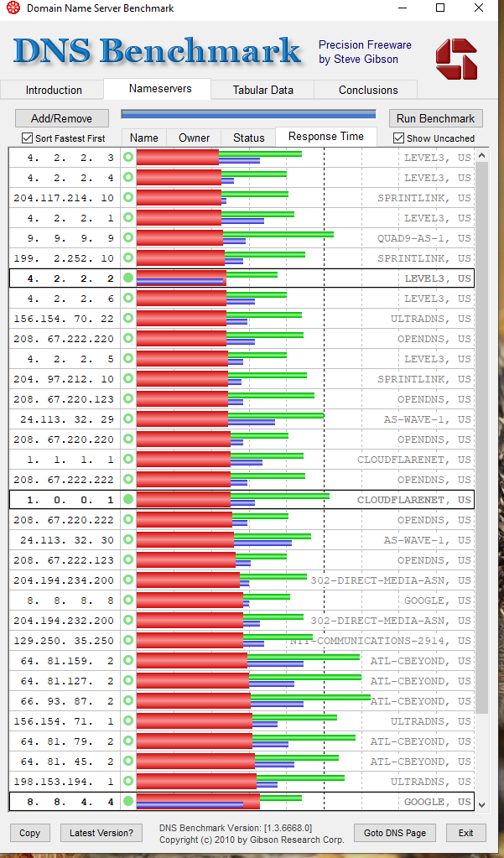Screen dimensions: 504x858
Task: Click the DNS Benchmark Version text
Action: point(236,827)
